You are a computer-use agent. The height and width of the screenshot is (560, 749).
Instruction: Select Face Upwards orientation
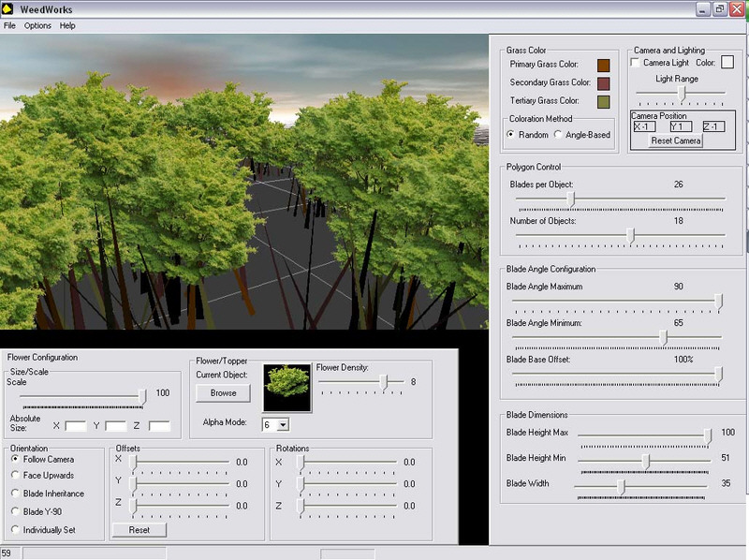(16, 476)
